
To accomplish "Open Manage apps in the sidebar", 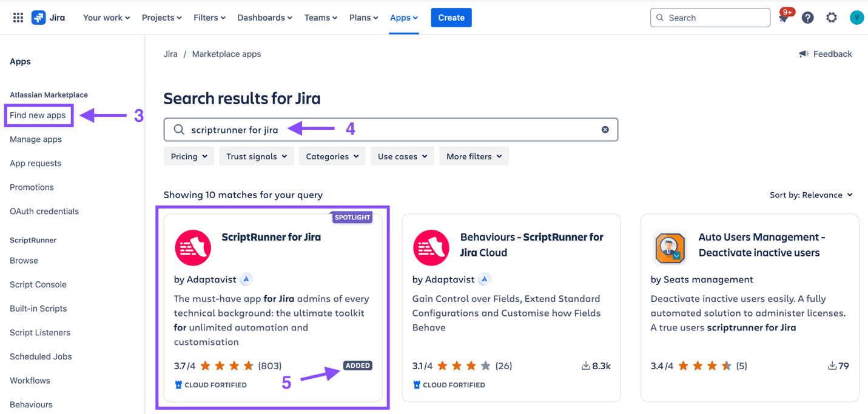I will [35, 139].
